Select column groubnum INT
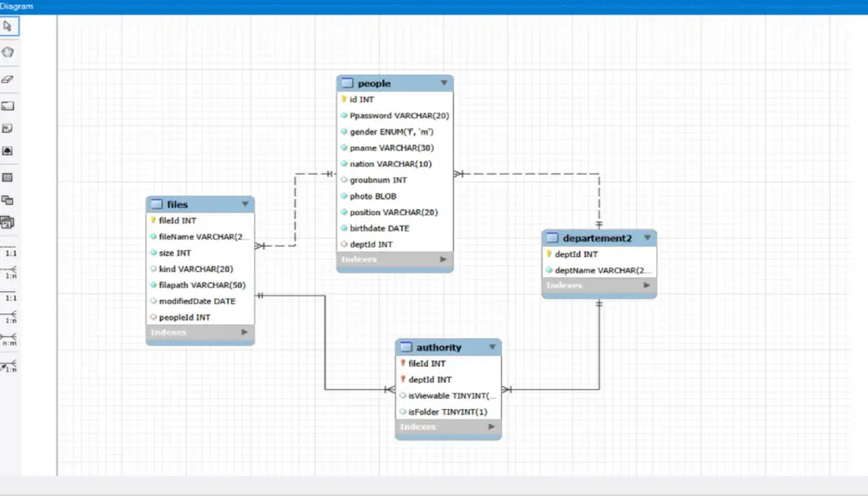 coord(378,180)
